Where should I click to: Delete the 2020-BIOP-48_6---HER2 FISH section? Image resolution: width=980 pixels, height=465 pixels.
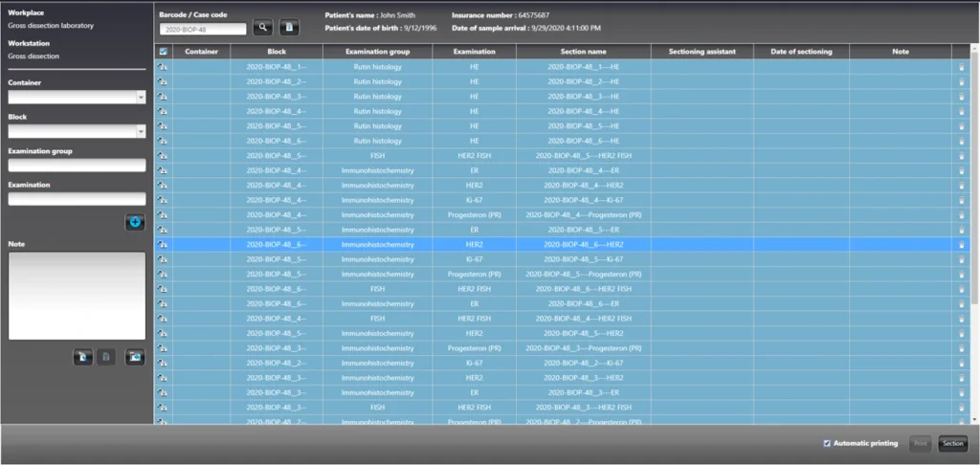[x=961, y=289]
